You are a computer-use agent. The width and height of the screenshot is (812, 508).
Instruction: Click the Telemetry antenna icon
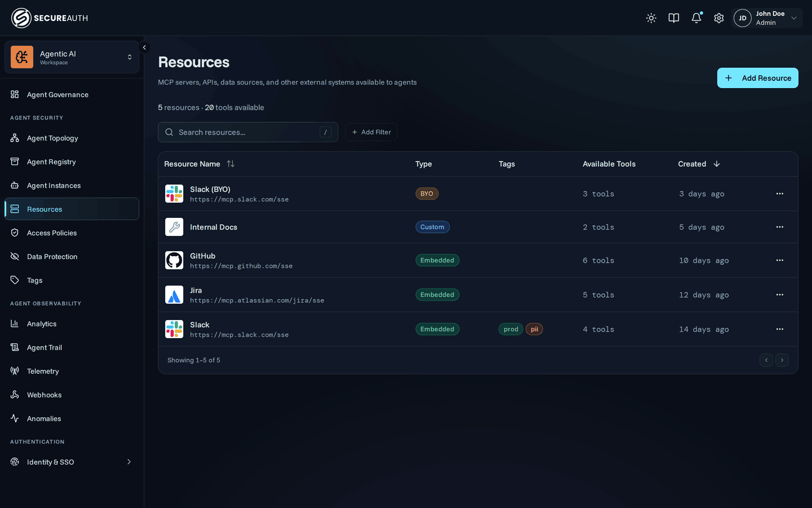click(x=15, y=371)
